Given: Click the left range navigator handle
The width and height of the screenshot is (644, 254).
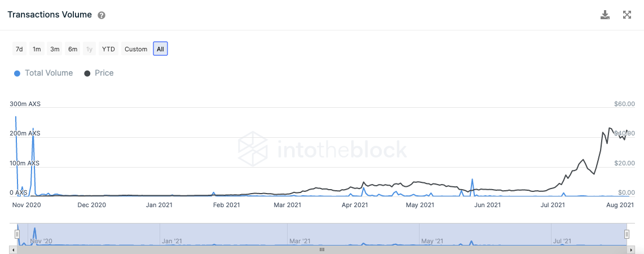Looking at the screenshot, I should [x=17, y=234].
